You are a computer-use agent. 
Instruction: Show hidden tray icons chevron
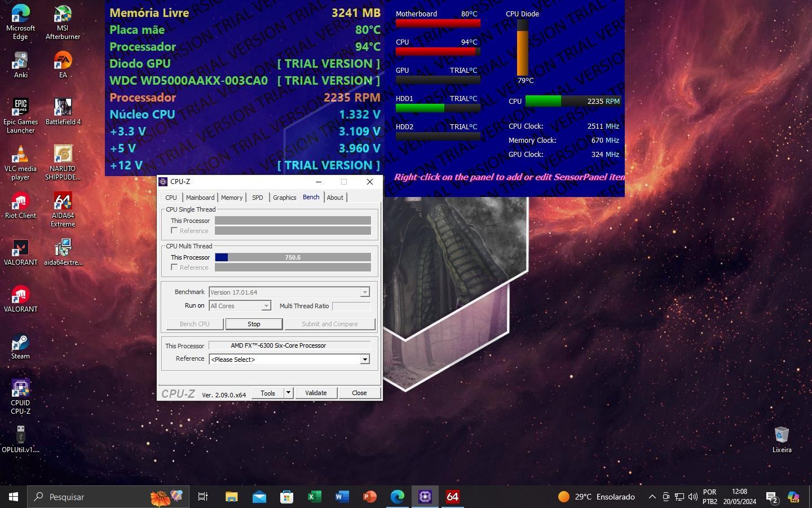pyautogui.click(x=652, y=497)
